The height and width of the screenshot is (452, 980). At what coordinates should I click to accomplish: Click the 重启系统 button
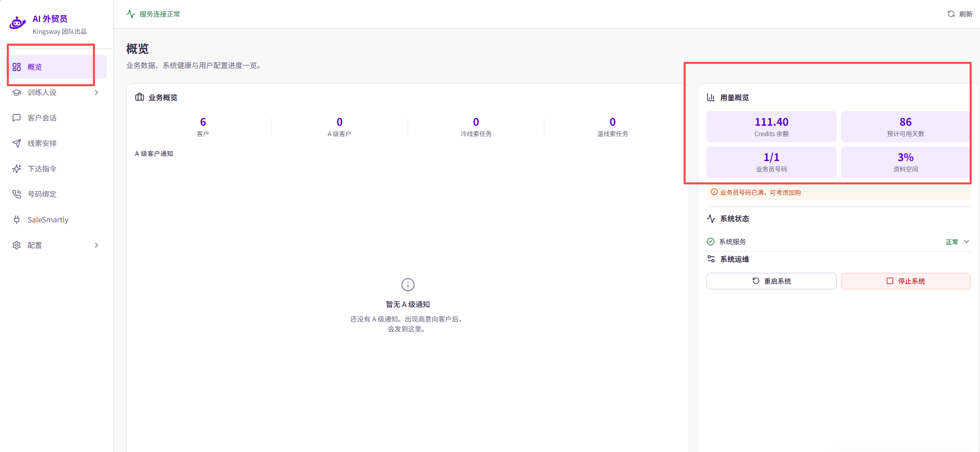[771, 281]
